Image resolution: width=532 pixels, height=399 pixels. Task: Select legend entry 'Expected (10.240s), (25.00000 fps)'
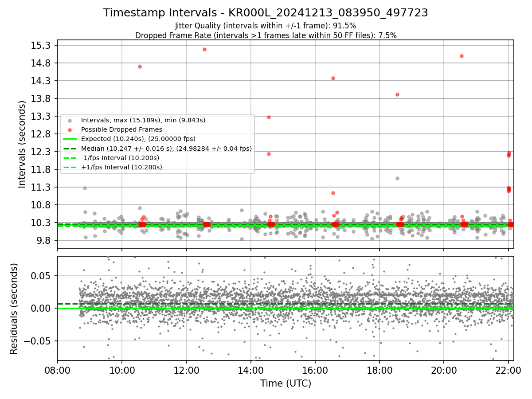138,139
